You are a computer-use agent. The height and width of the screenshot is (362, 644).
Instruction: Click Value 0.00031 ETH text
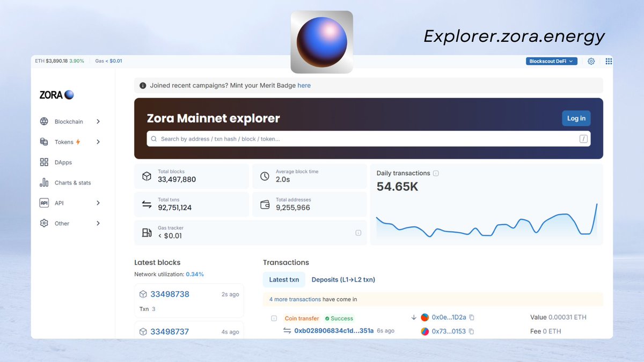tap(558, 317)
